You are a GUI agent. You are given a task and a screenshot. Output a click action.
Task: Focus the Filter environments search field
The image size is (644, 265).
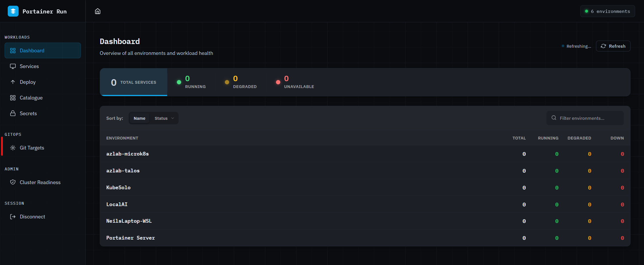pos(585,118)
